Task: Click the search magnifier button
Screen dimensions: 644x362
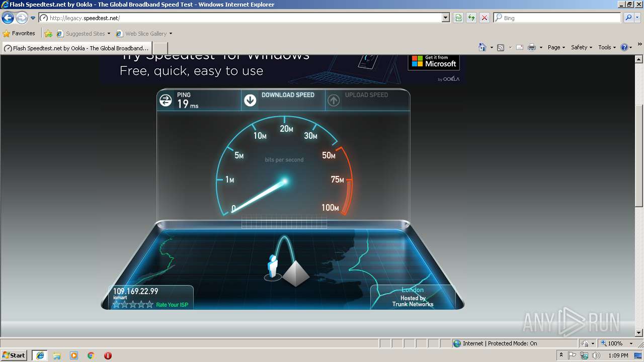Action: click(628, 18)
